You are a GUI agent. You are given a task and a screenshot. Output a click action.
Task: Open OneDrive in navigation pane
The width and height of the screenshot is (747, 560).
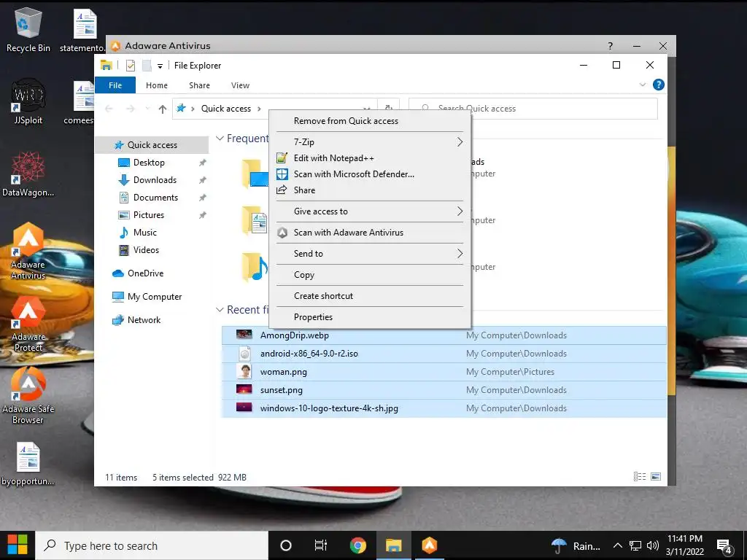pyautogui.click(x=145, y=273)
